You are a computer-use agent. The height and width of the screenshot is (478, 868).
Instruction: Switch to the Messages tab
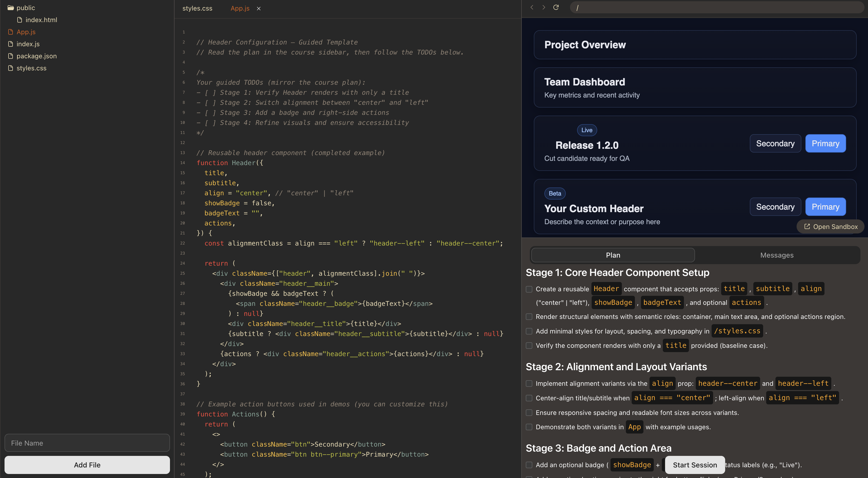pos(777,255)
